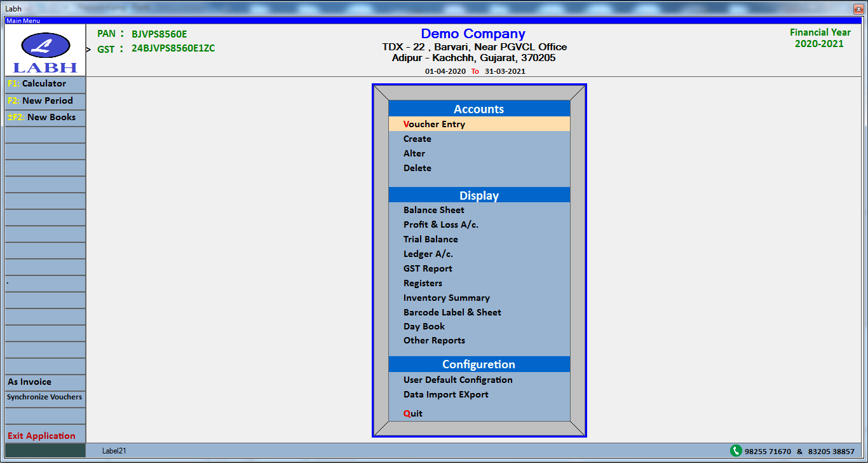Click the Demo Company title
Viewport: 868px width, 463px height.
[x=473, y=34]
